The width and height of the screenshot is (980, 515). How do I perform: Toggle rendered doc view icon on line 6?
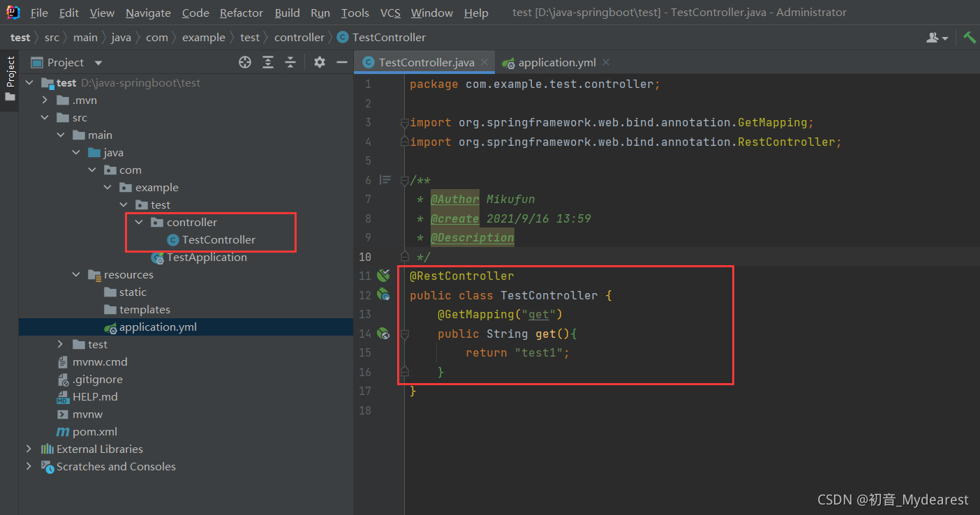pos(385,180)
